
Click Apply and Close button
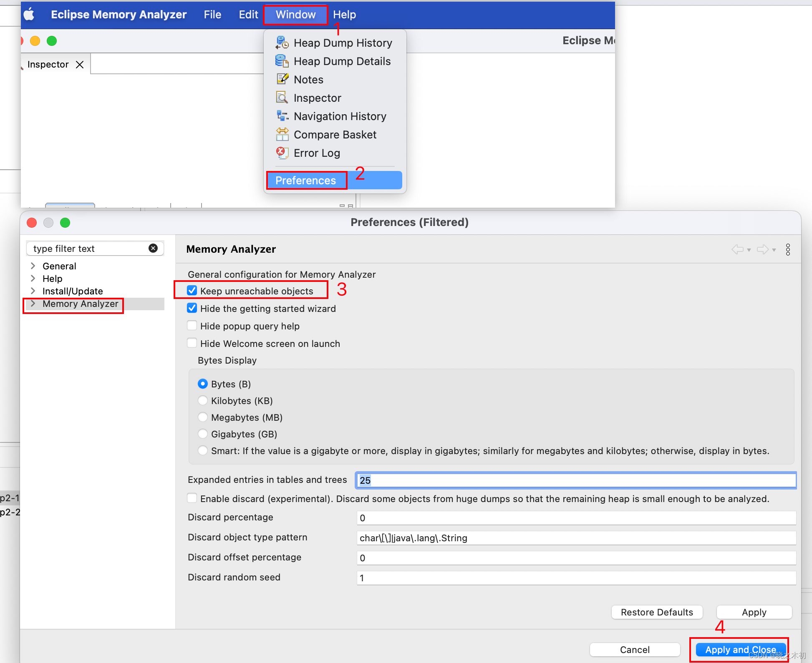(741, 650)
